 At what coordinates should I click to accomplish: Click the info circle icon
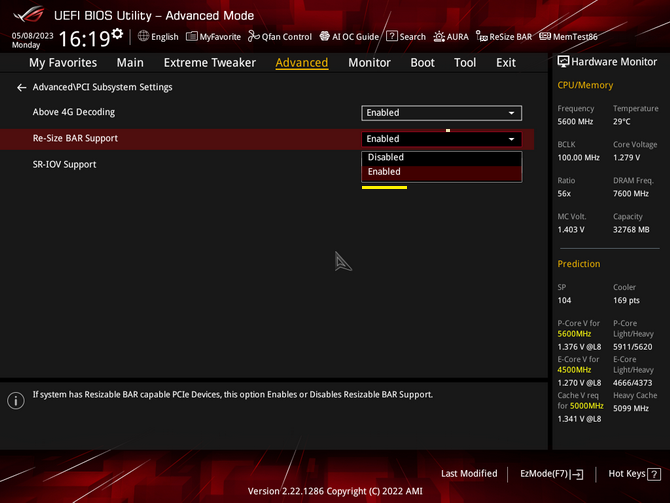[16, 400]
